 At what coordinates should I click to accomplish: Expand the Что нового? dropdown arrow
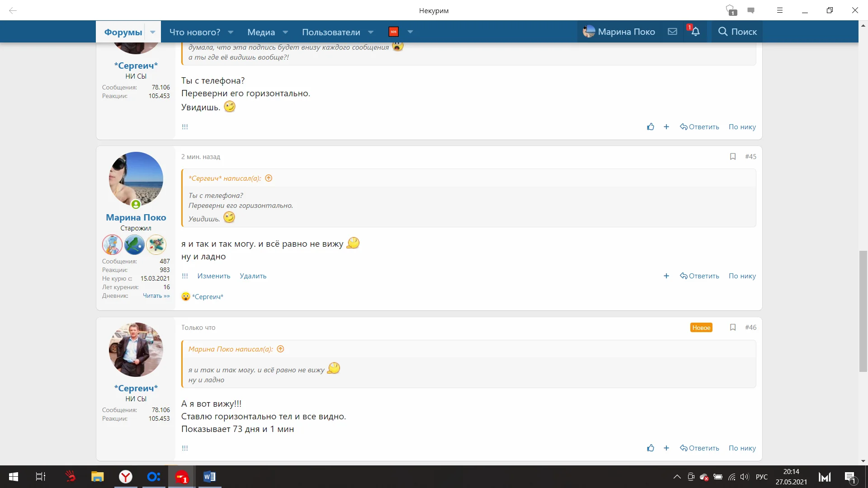pyautogui.click(x=231, y=32)
